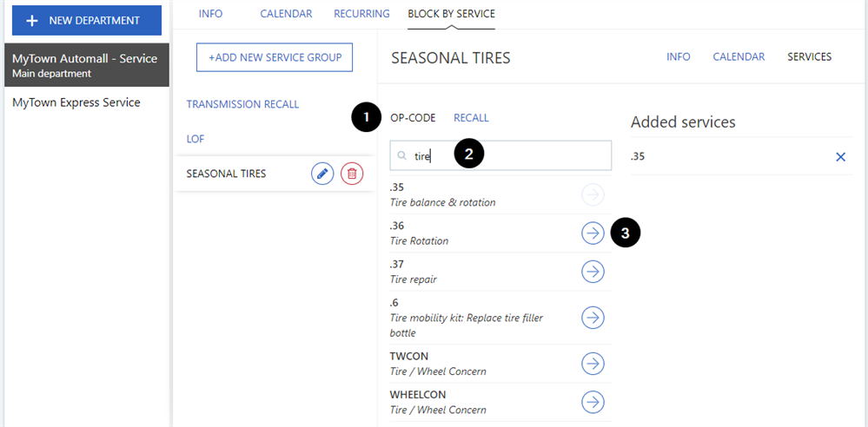Add WHEELCON service using arrow icon
868x427 pixels.
(593, 402)
